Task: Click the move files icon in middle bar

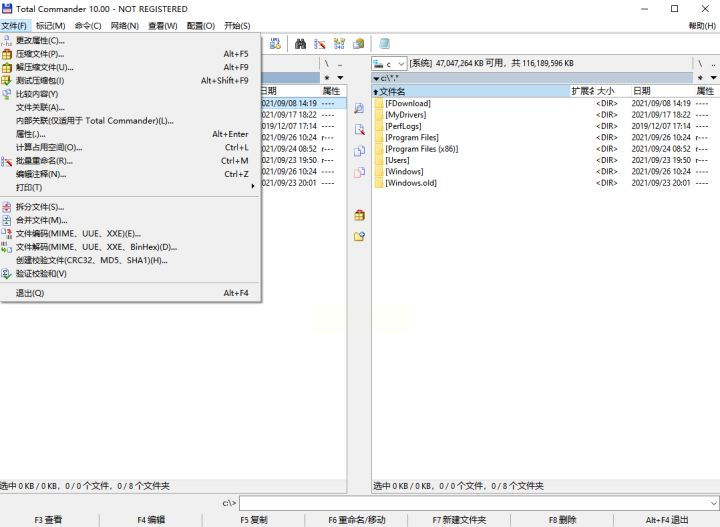Action: [x=359, y=173]
